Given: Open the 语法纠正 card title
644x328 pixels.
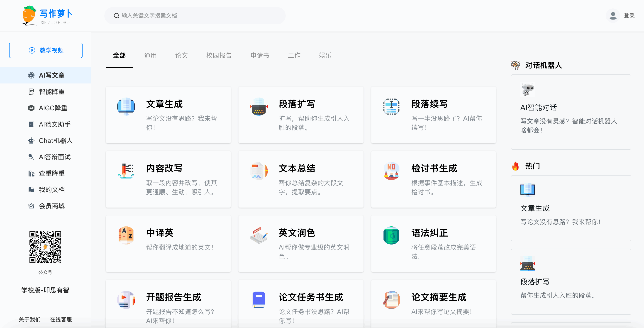Looking at the screenshot, I should click(429, 233).
